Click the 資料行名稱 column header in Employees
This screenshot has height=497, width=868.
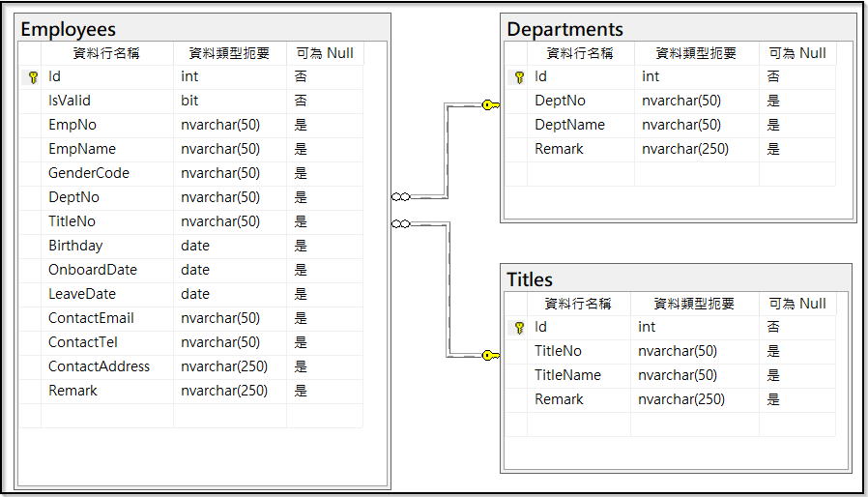[x=106, y=53]
